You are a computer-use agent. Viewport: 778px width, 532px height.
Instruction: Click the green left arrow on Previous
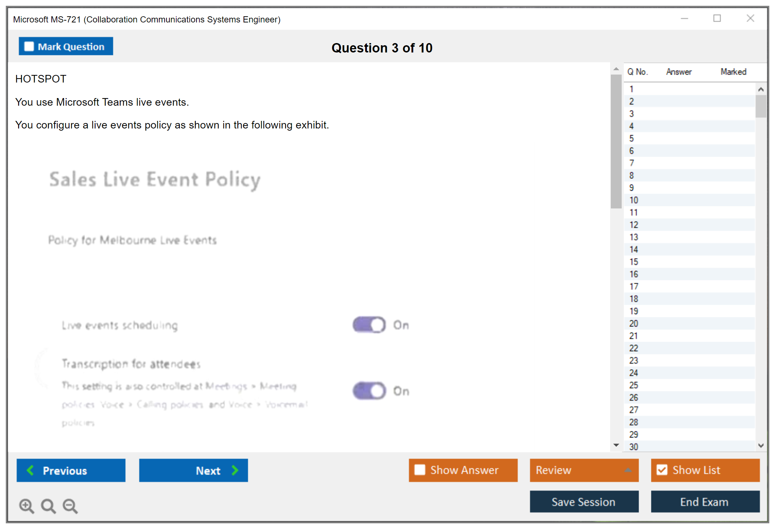30,470
